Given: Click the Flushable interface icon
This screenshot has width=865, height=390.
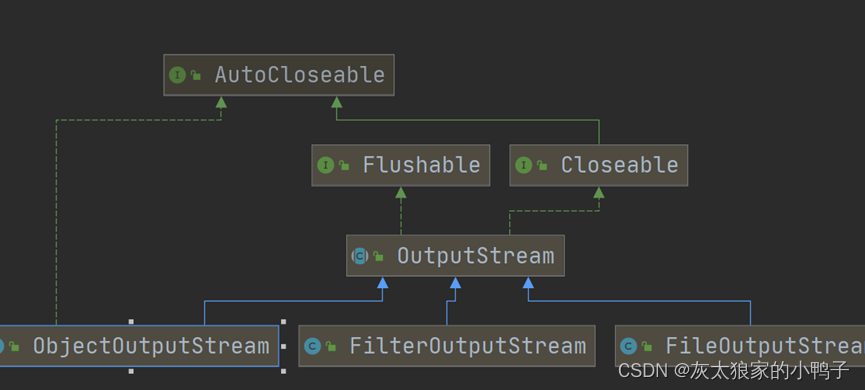Looking at the screenshot, I should pos(325,165).
